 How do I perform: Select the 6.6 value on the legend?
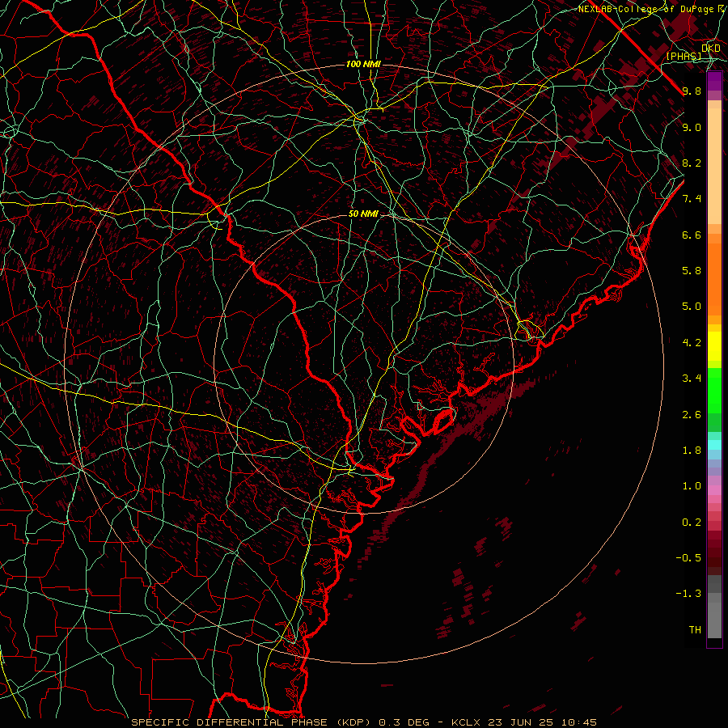692,235
